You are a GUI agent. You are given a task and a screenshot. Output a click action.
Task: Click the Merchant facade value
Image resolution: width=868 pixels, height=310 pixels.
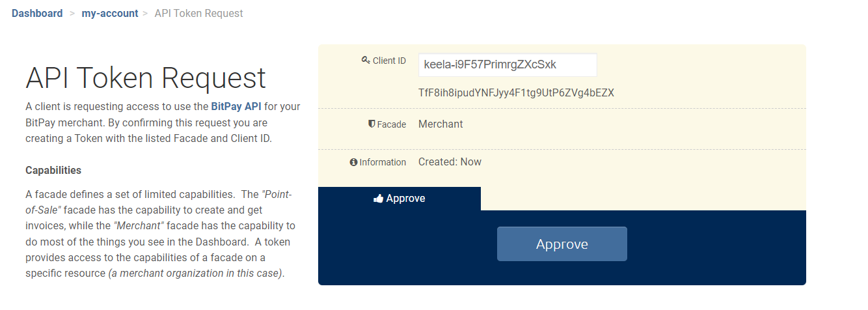[x=441, y=124]
